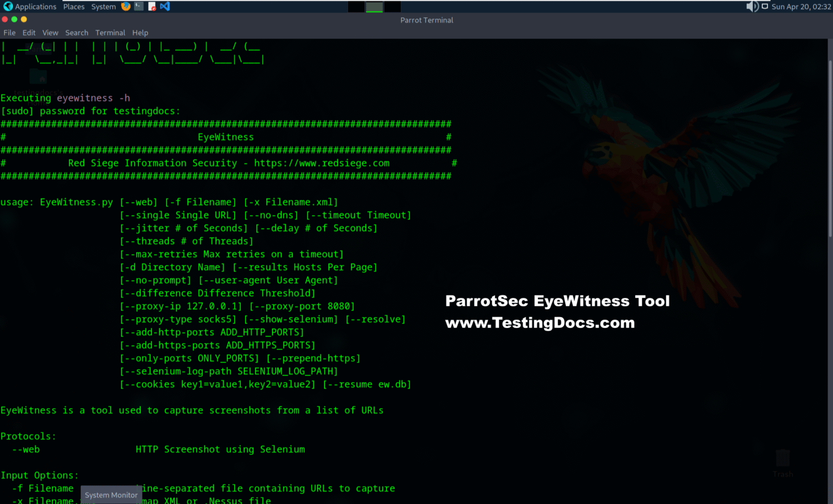This screenshot has width=833, height=504.
Task: Open the File menu of Parrot Terminal
Action: click(x=9, y=33)
